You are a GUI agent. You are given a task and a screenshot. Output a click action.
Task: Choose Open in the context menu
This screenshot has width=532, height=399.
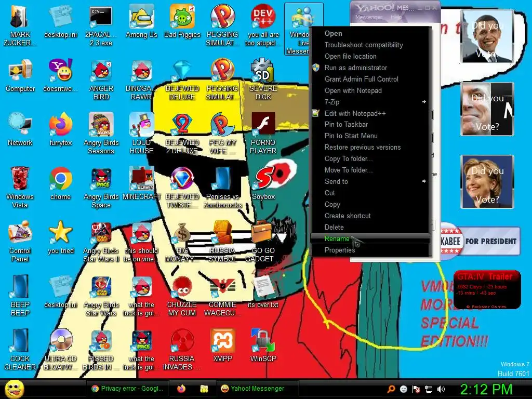pos(370,33)
